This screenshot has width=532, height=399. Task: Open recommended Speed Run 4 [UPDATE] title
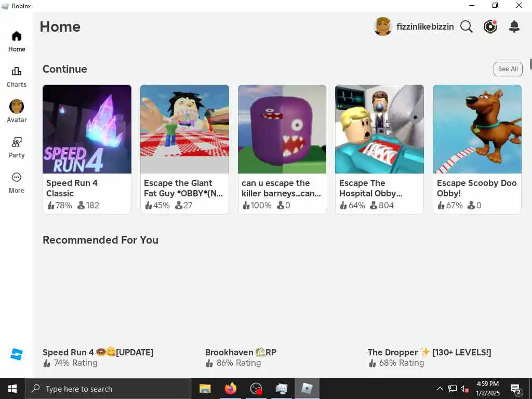[98, 352]
